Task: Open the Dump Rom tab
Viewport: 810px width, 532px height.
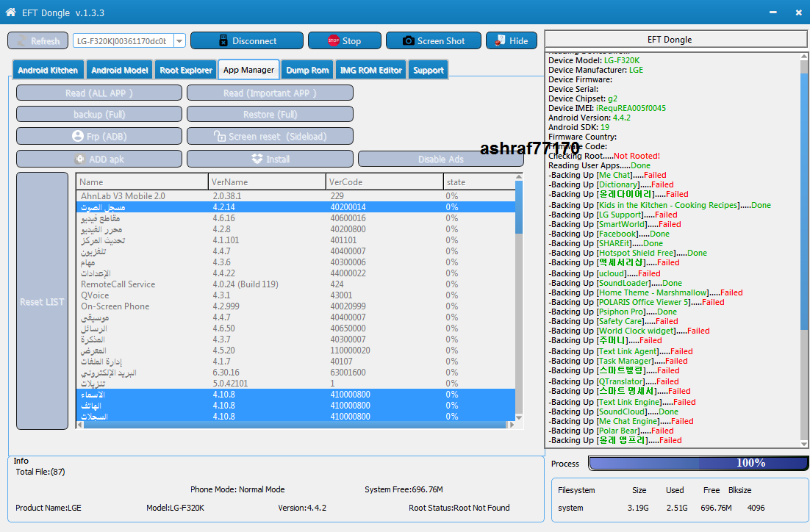Action: tap(307, 71)
